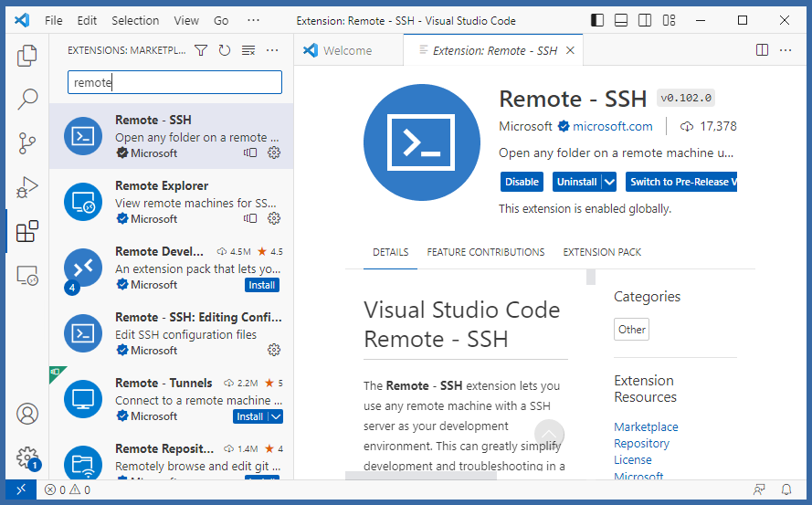
Task: Open Run and Debug view
Action: pos(26,187)
